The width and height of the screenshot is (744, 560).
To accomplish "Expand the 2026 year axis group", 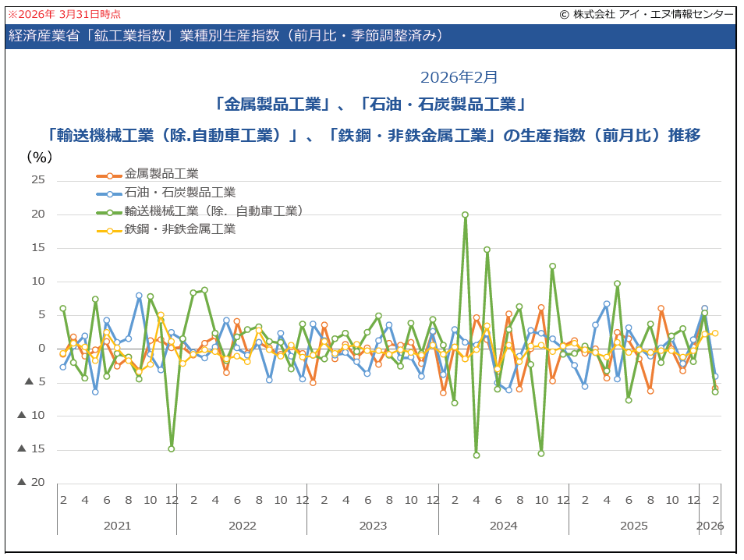I will (x=711, y=526).
